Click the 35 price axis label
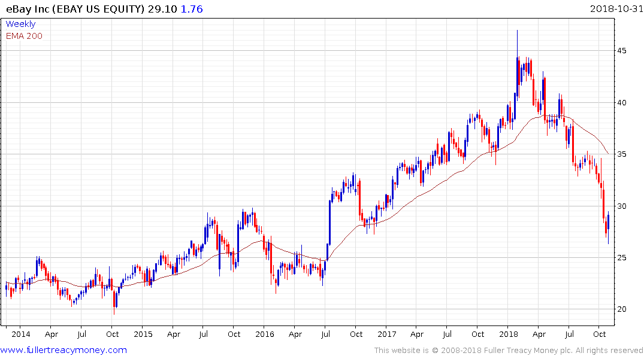The width and height of the screenshot is (644, 359). click(x=621, y=154)
